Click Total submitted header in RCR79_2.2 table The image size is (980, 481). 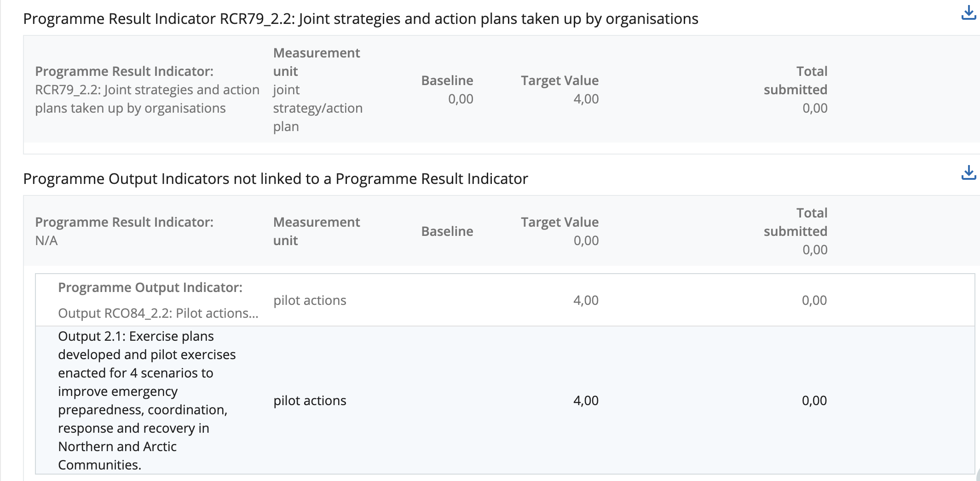796,80
